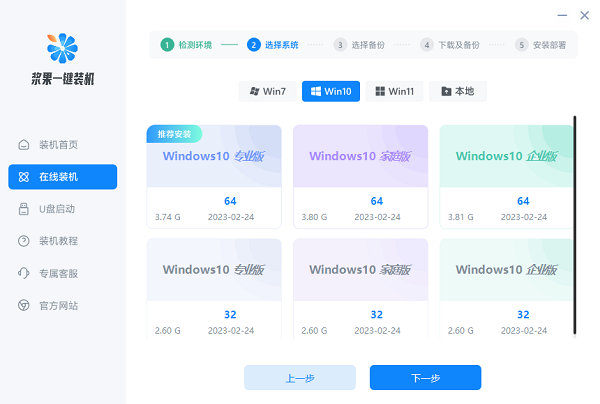Open the 官方网站 menu item
The height and width of the screenshot is (404, 600).
tap(62, 305)
